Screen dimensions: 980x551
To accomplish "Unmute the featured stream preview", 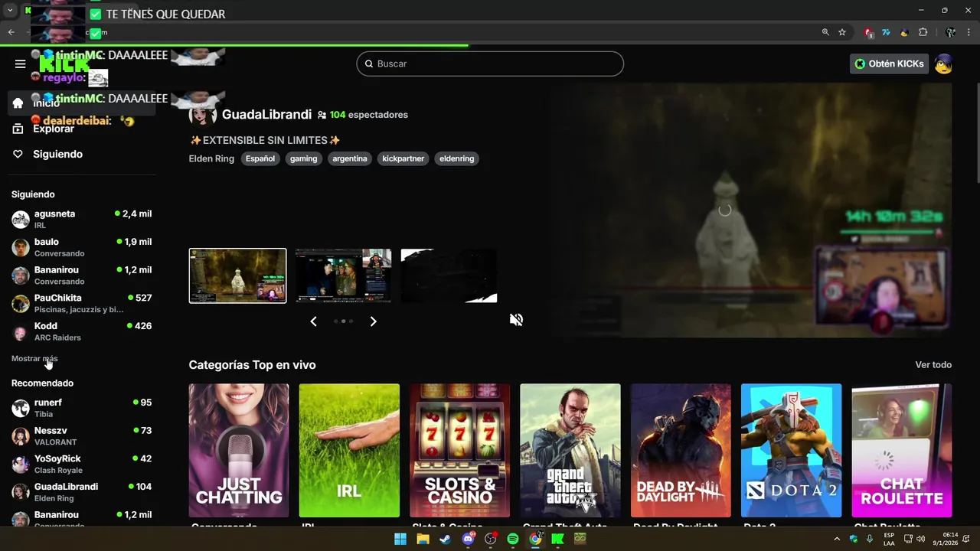I will click(516, 320).
